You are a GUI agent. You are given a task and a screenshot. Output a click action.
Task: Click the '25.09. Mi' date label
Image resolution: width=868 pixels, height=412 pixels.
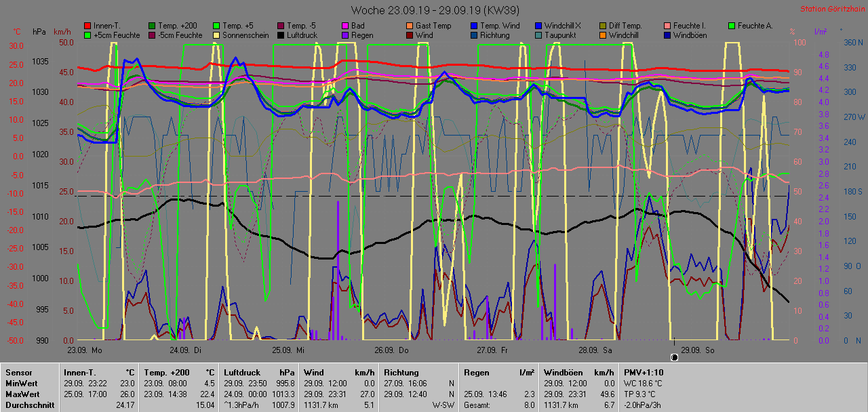(288, 350)
